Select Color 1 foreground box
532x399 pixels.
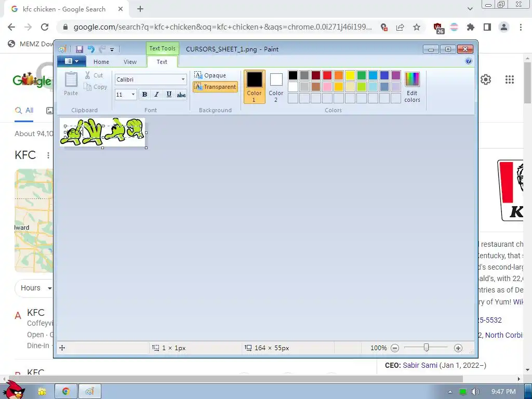click(254, 87)
